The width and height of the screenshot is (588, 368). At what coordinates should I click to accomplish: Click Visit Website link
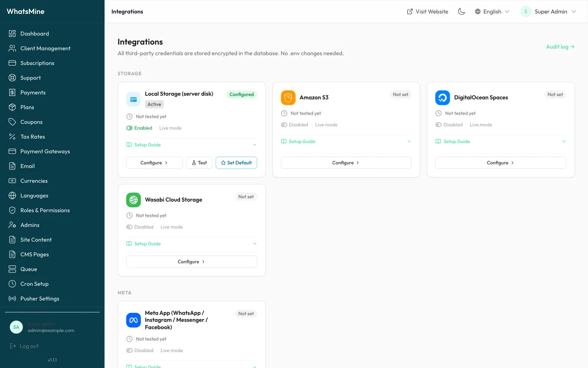[x=427, y=11]
